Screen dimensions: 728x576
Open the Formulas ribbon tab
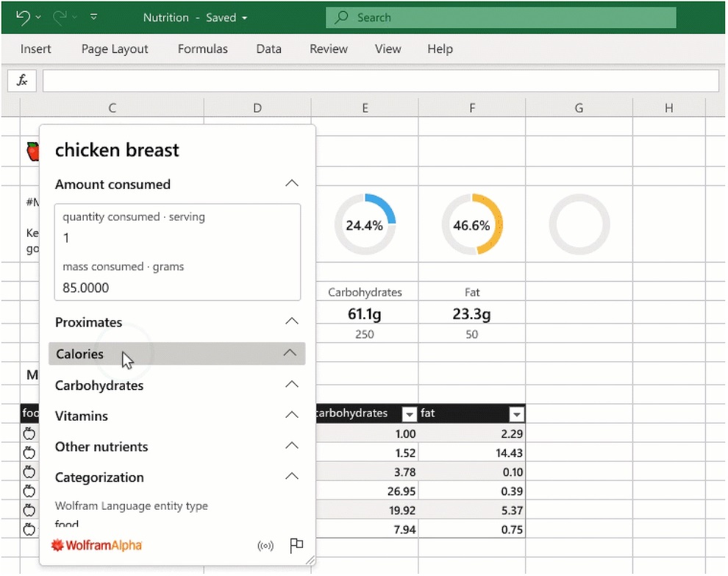point(202,49)
